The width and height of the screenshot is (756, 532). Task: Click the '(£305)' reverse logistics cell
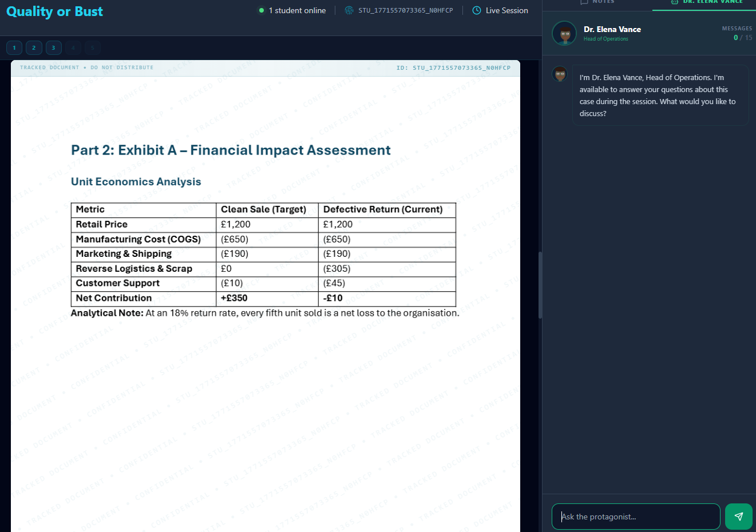click(337, 268)
